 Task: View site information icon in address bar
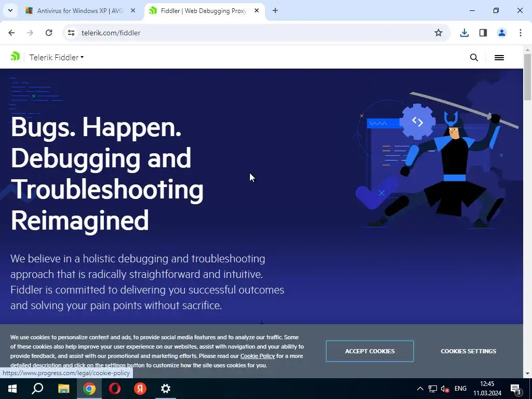(71, 33)
